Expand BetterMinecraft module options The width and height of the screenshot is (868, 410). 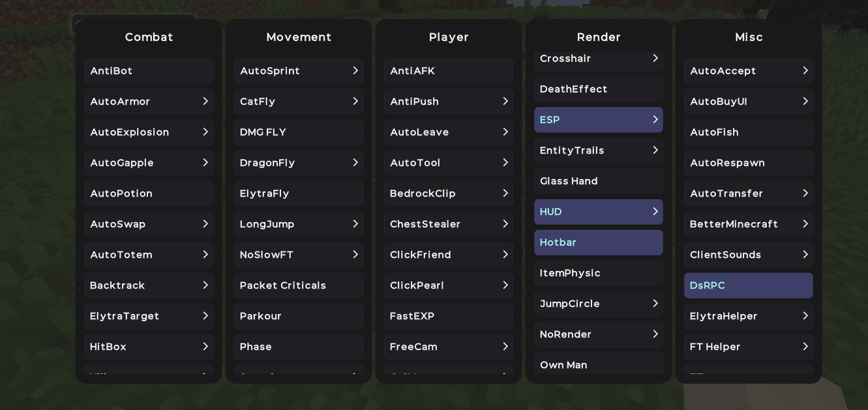click(805, 224)
